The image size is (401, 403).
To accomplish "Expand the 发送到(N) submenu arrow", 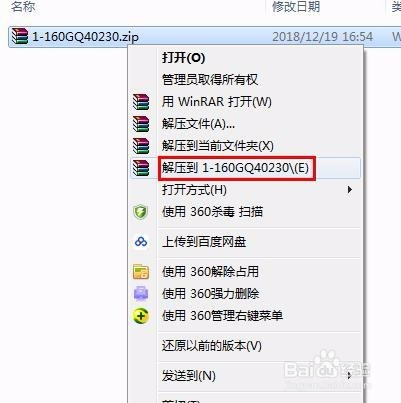I will point(349,376).
